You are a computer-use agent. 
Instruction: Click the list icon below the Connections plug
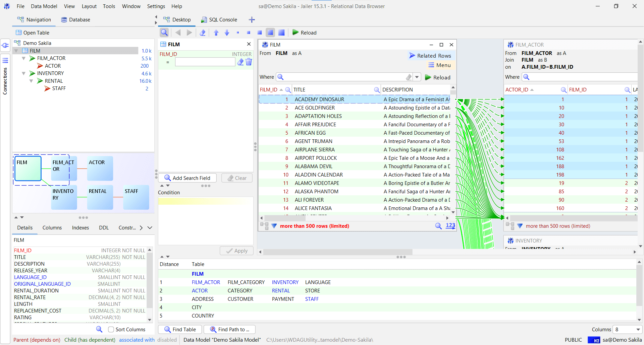[x=5, y=60]
